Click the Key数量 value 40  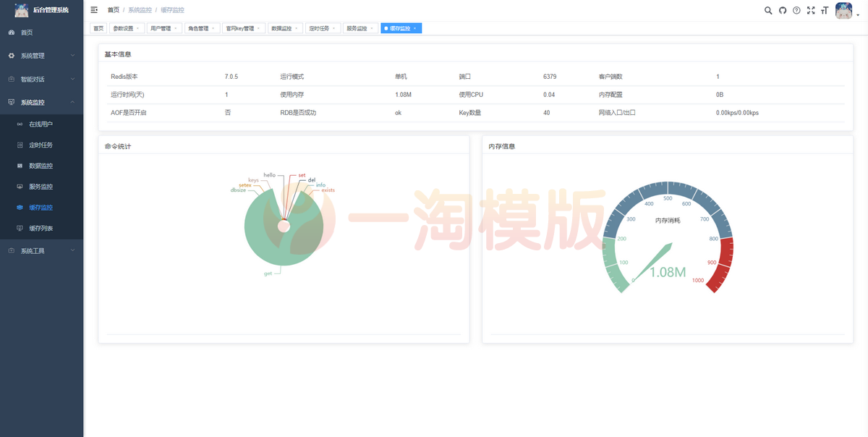[546, 113]
